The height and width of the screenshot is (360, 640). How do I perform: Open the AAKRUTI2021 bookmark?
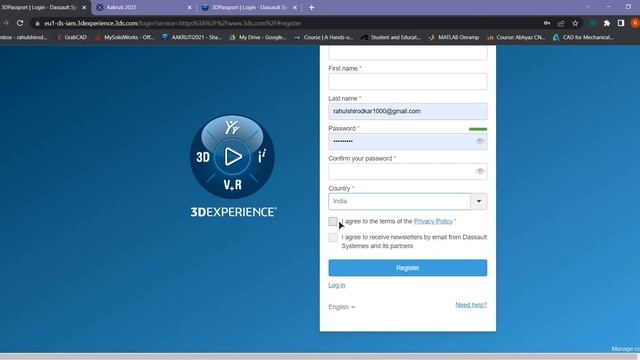coord(191,37)
